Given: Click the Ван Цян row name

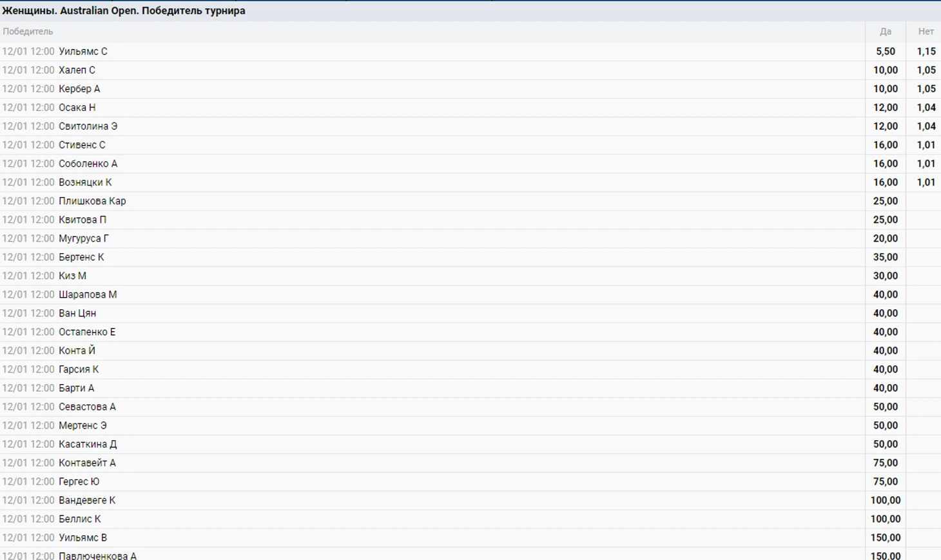Looking at the screenshot, I should tap(77, 313).
